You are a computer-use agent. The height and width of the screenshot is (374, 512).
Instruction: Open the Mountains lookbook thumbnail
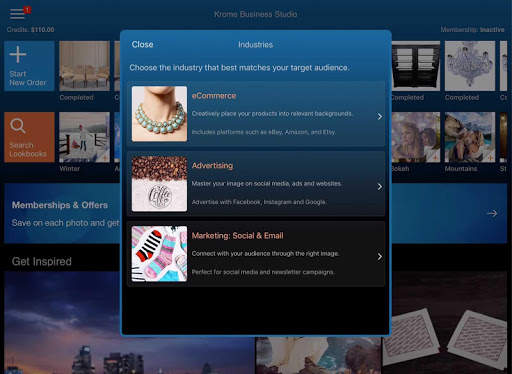(470, 137)
